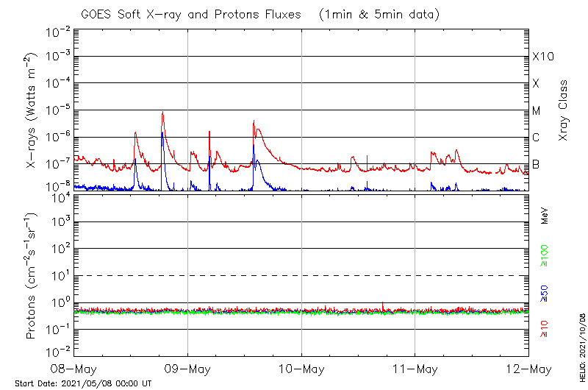Screen dimensions: 588x390
Task: Click the M flare class label
Action: [x=537, y=111]
